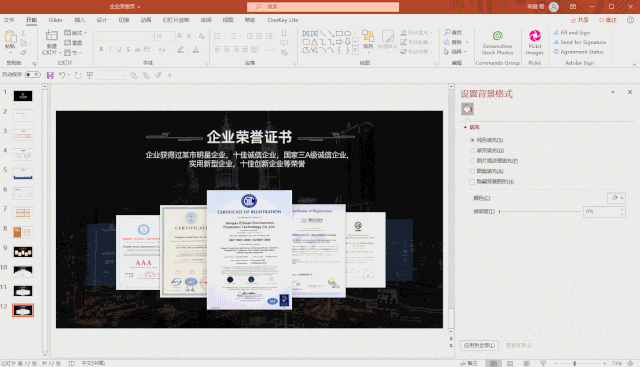Open the fill color dropdown
Viewport: 640px width, 367px height.
616,198
